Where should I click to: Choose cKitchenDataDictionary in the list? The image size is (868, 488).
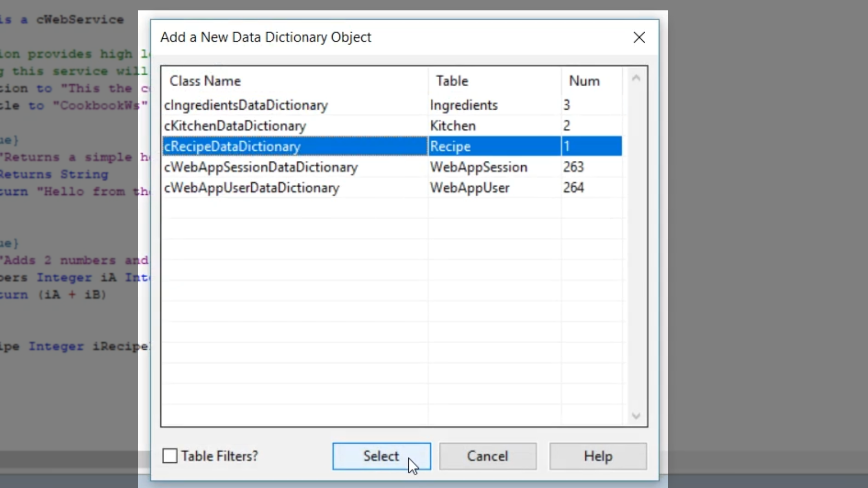click(235, 126)
